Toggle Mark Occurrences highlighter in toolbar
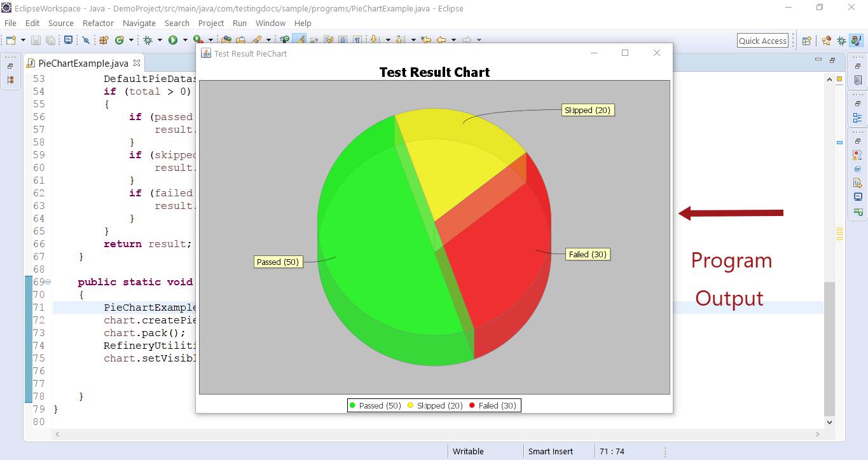 tap(300, 39)
